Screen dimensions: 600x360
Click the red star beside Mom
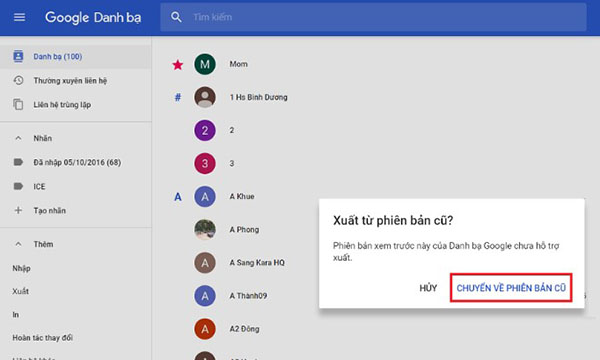178,65
